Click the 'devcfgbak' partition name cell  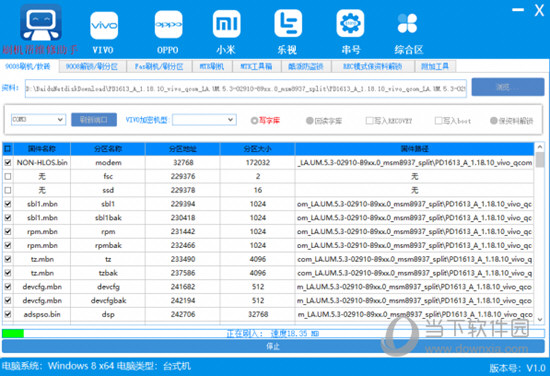pyautogui.click(x=108, y=301)
